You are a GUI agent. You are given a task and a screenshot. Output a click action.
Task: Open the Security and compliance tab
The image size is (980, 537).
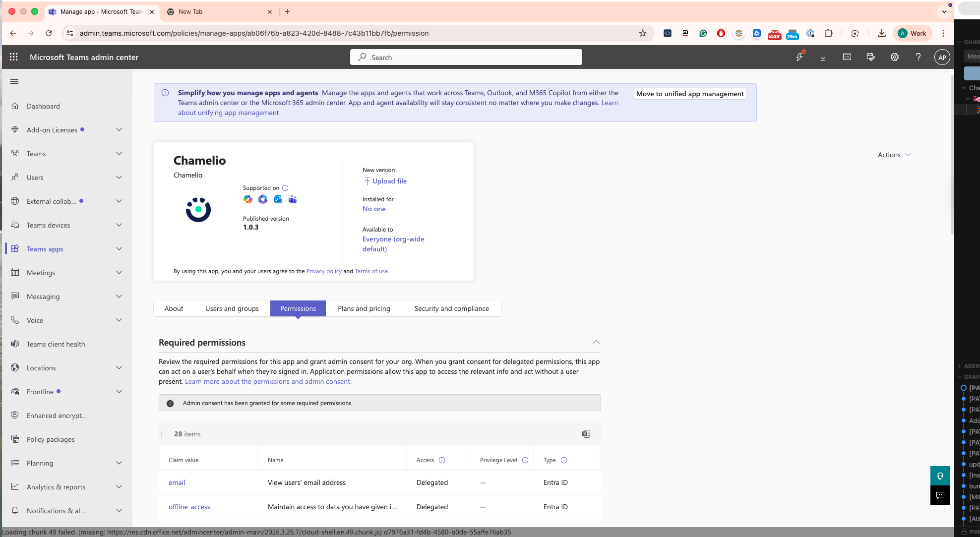coord(452,308)
